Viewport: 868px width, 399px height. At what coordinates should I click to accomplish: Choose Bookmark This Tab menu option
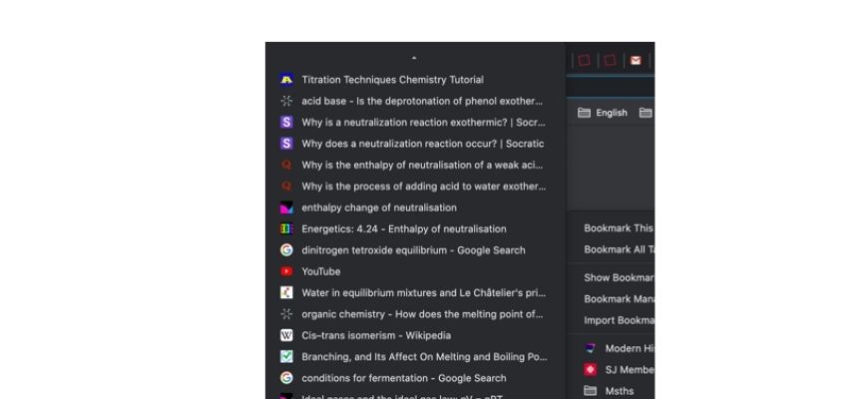[611, 228]
